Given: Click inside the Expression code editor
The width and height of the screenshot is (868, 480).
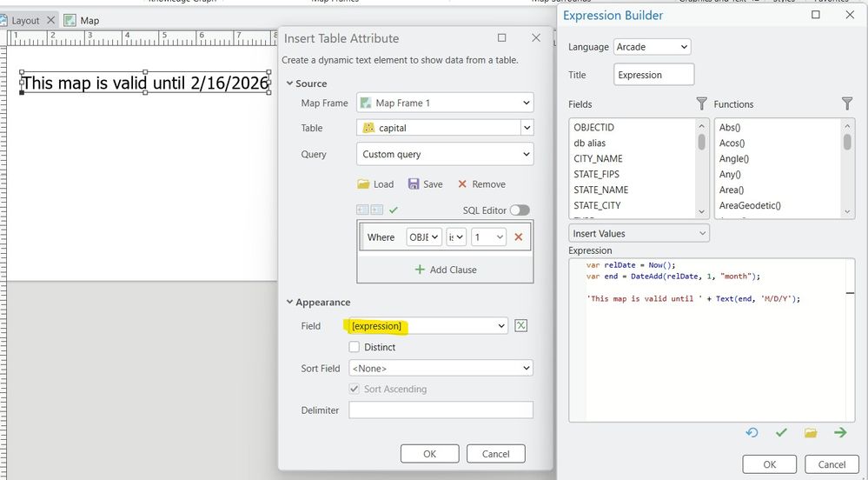Looking at the screenshot, I should point(712,340).
